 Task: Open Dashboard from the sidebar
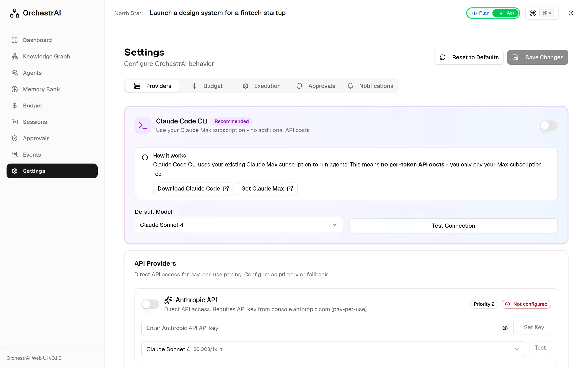pos(52,40)
